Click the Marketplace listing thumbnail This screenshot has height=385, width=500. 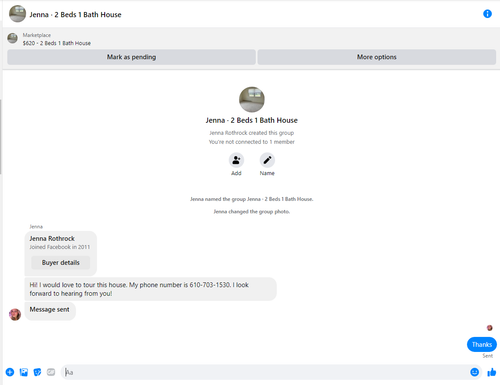point(13,38)
